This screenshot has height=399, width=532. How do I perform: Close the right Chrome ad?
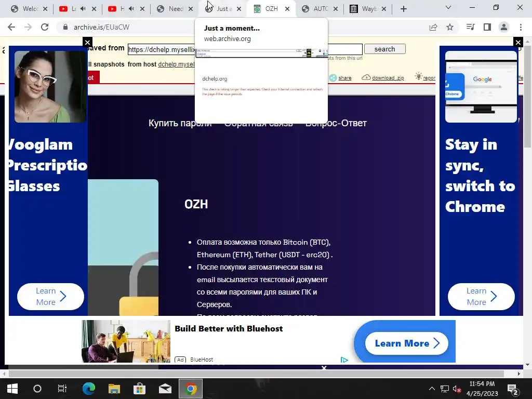518,43
